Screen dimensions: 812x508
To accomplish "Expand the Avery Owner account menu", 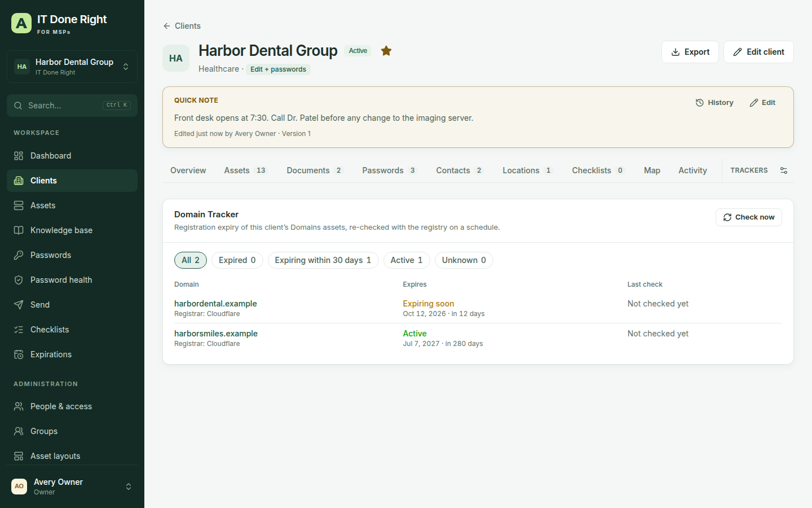I will (x=72, y=487).
